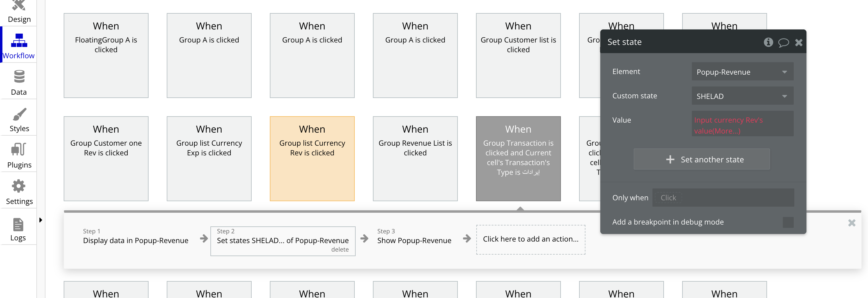
Task: Open the comment bubble in Set state
Action: 783,42
